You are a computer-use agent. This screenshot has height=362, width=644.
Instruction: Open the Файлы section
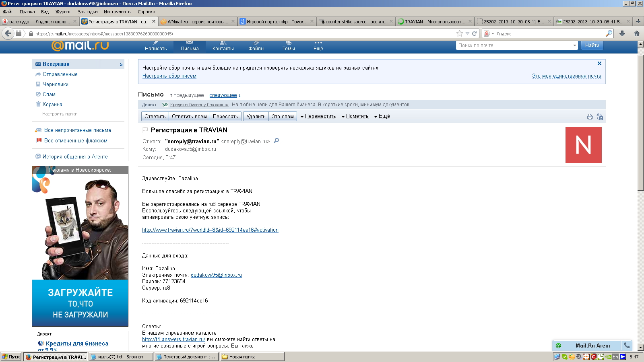click(x=256, y=46)
